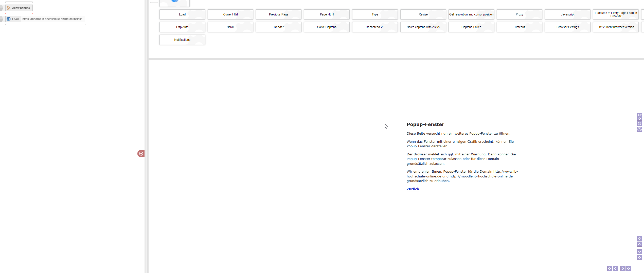Select the Allow popups action in script
644x273 pixels.
coord(19,8)
